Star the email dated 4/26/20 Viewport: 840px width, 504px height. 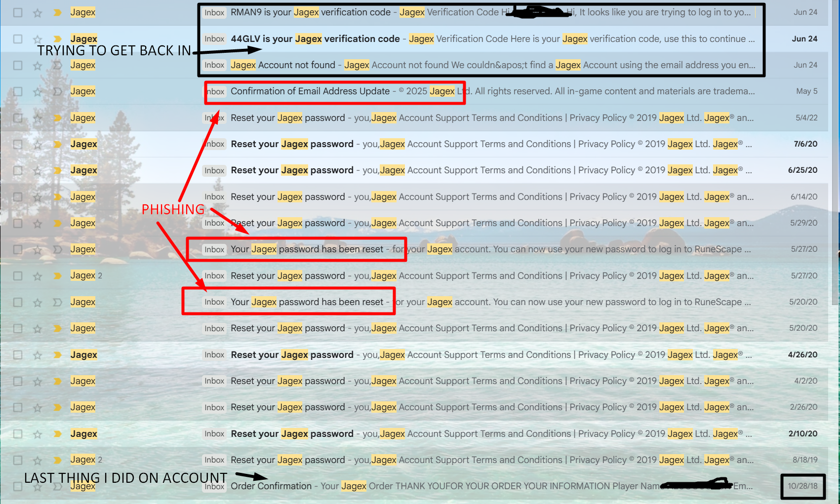coord(38,355)
